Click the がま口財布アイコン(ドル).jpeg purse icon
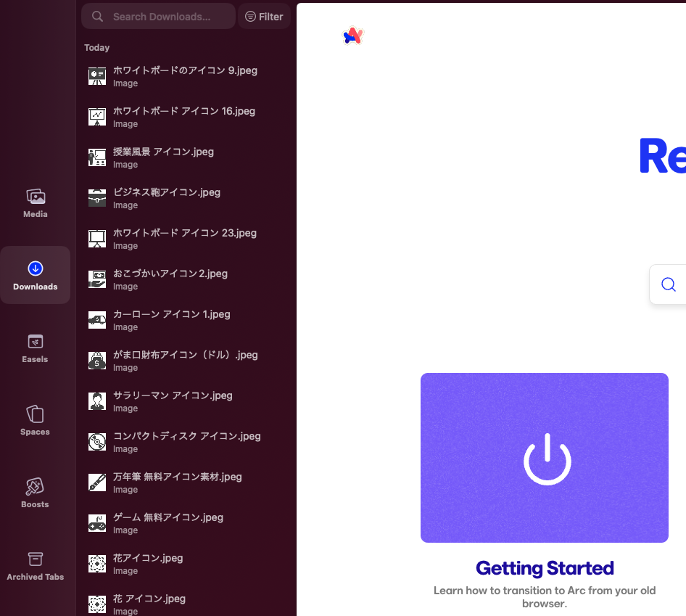 97,361
